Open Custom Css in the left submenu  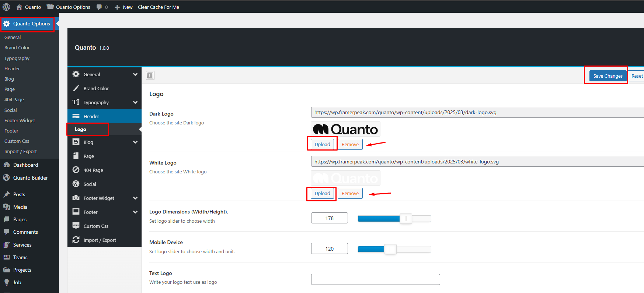click(x=17, y=141)
